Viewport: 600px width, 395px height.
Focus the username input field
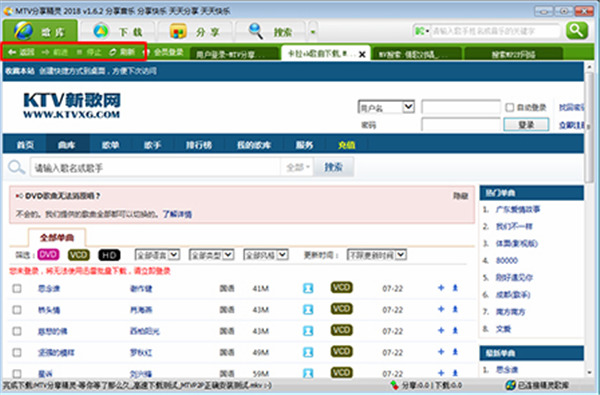(461, 107)
